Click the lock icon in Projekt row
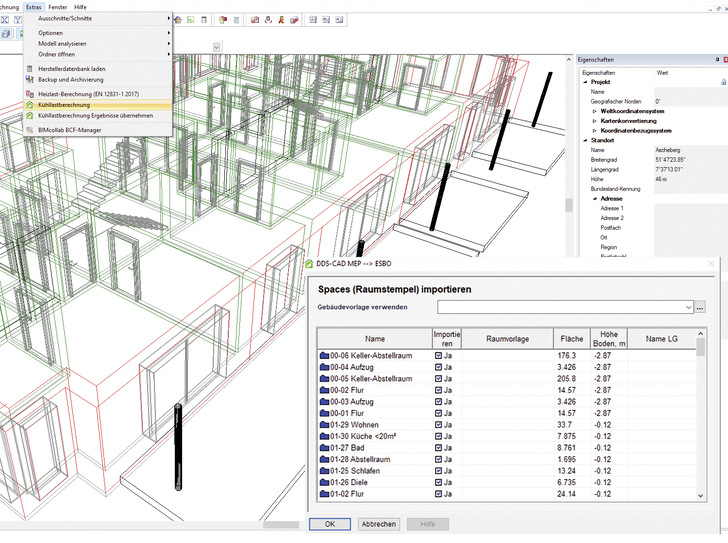The width and height of the screenshot is (728, 543). (x=723, y=82)
